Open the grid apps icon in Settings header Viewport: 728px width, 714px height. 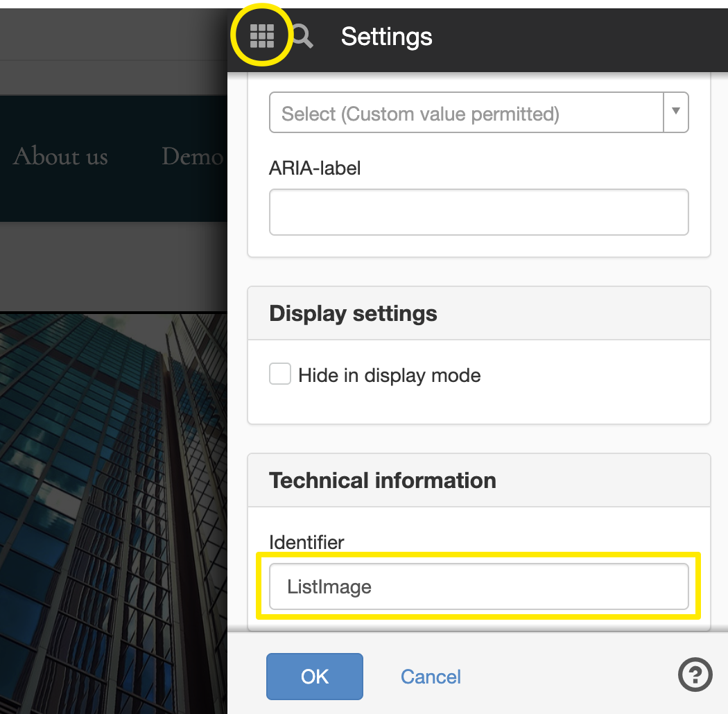coord(262,36)
